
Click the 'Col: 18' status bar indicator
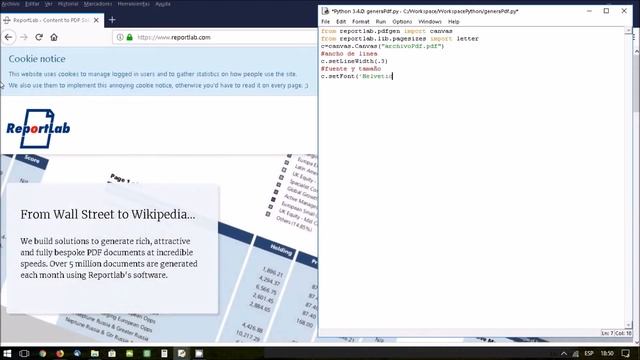coord(623,333)
